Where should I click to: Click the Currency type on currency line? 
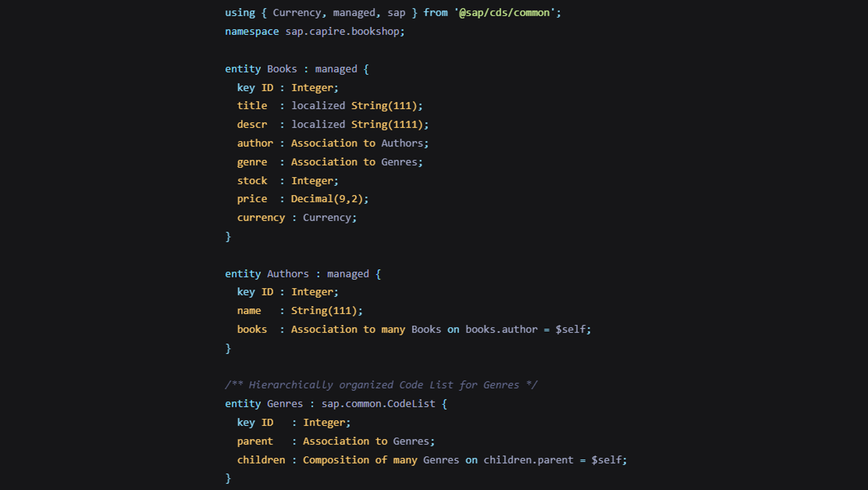pos(327,217)
